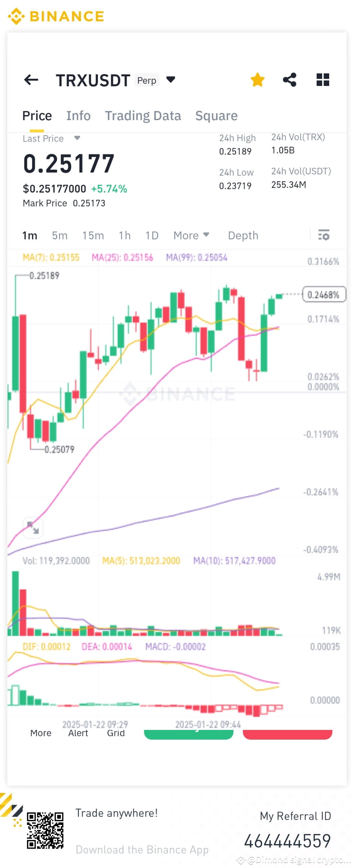Tap the share icon
The height and width of the screenshot is (868, 354).
click(290, 80)
